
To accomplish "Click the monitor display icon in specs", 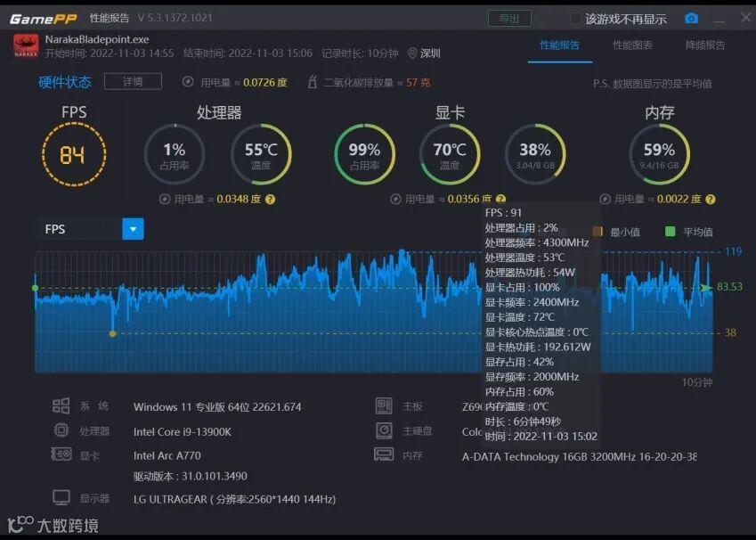I will (x=61, y=497).
